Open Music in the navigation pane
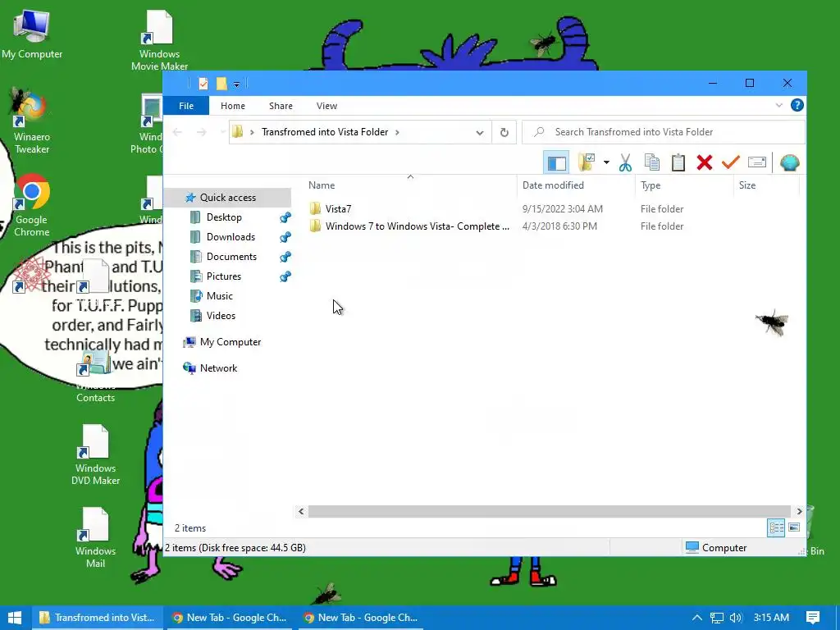This screenshot has width=840, height=630. [x=219, y=295]
